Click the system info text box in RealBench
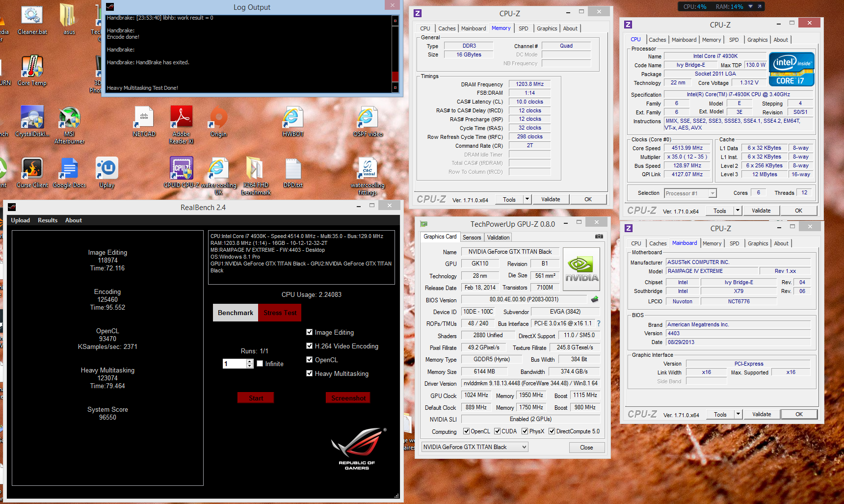 click(x=302, y=257)
